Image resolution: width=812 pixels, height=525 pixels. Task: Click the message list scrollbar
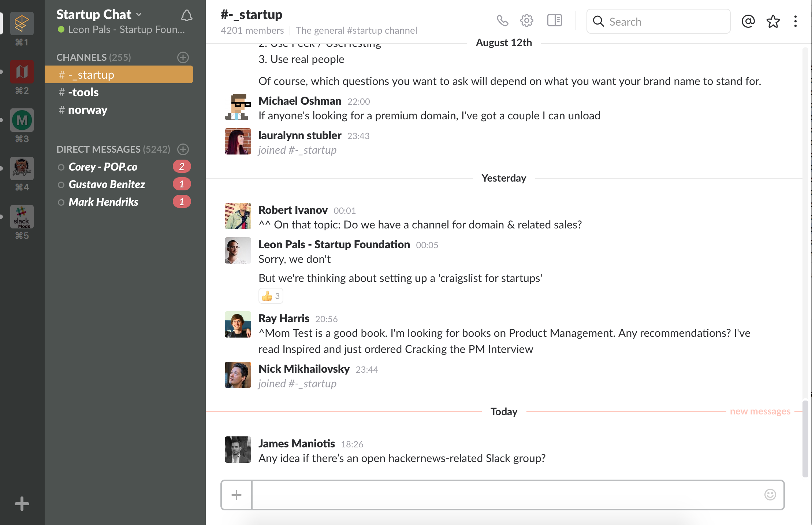click(805, 439)
